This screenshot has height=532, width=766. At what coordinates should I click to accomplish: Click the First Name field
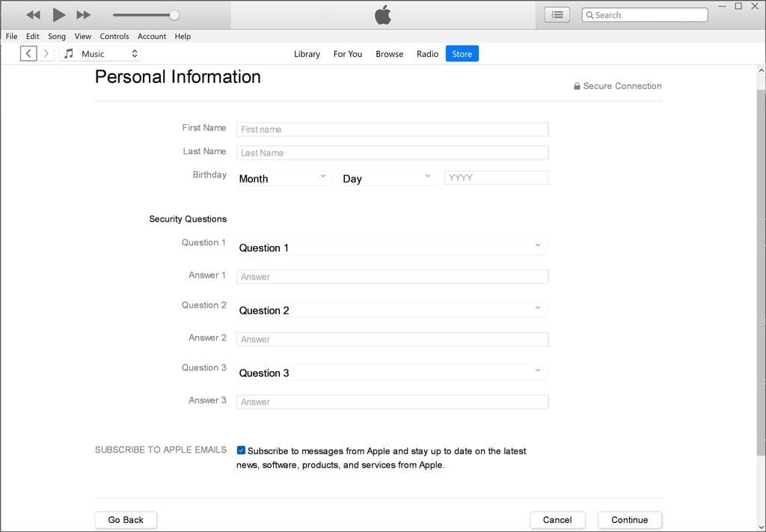[x=392, y=129]
